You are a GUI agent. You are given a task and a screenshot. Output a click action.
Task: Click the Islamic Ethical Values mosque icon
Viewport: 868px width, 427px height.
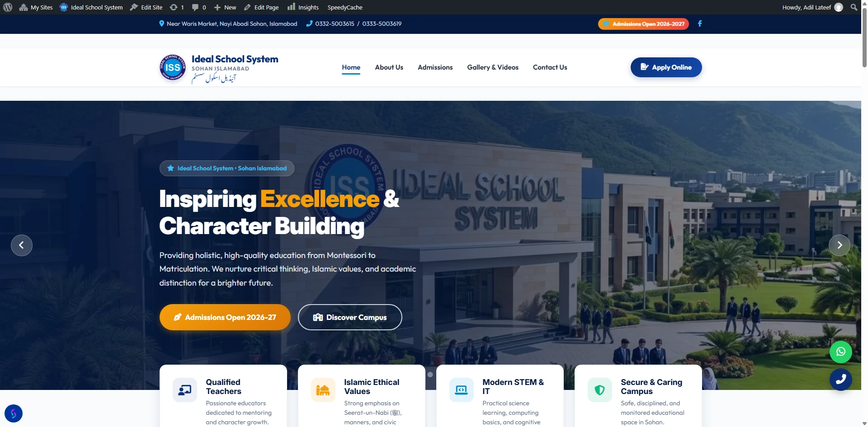pyautogui.click(x=323, y=390)
